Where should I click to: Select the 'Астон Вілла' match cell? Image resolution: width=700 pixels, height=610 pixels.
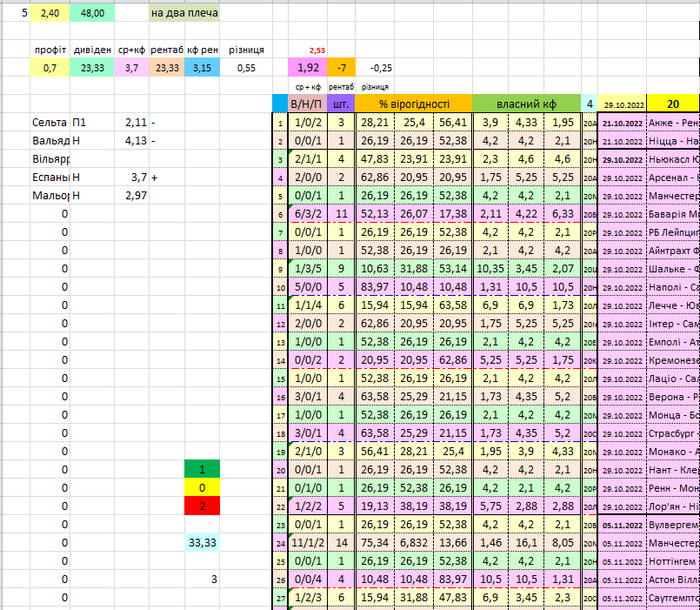(673, 579)
